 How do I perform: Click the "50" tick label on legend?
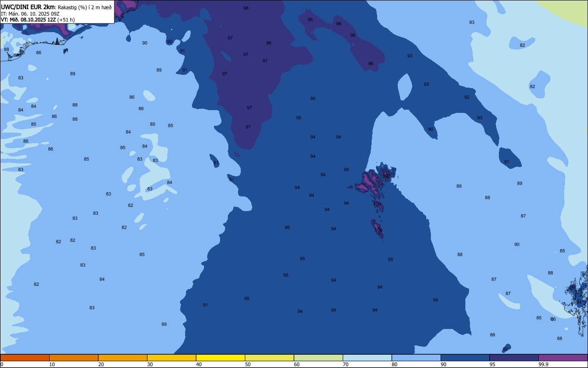(x=248, y=364)
